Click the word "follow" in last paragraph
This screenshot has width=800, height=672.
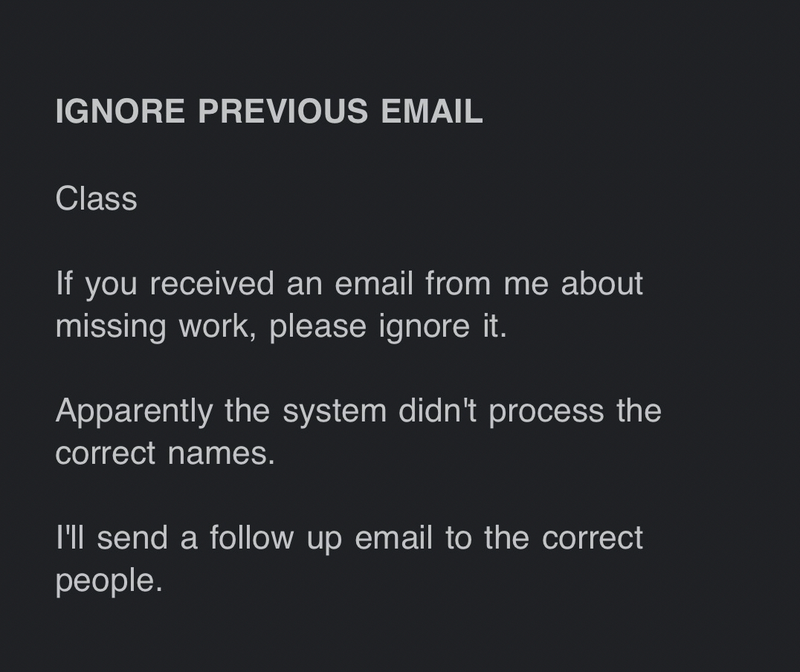coord(251,538)
